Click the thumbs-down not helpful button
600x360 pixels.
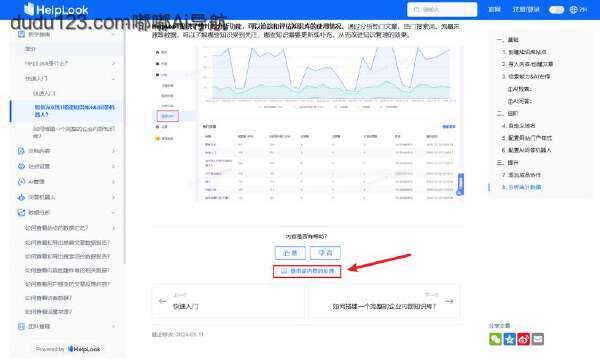coord(325,253)
